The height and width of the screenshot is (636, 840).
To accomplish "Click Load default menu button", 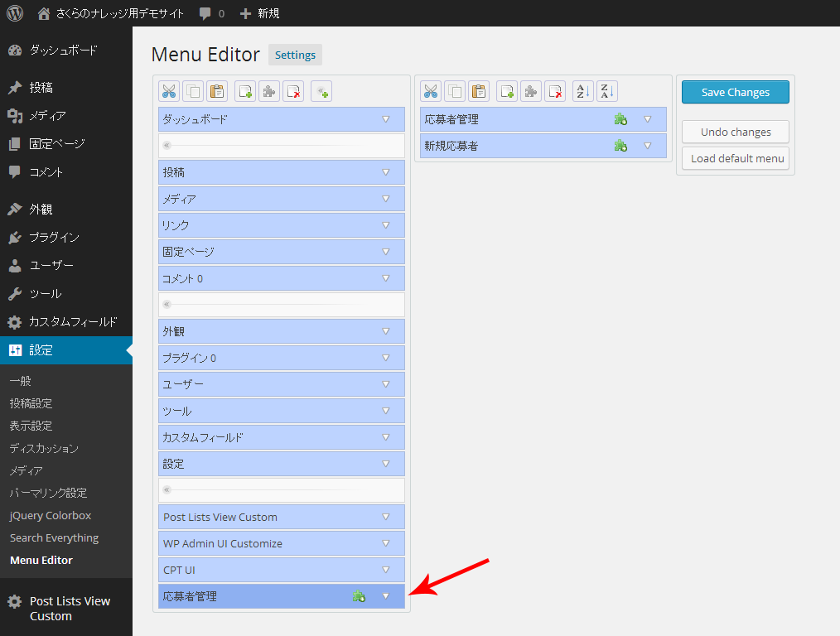I will click(735, 158).
